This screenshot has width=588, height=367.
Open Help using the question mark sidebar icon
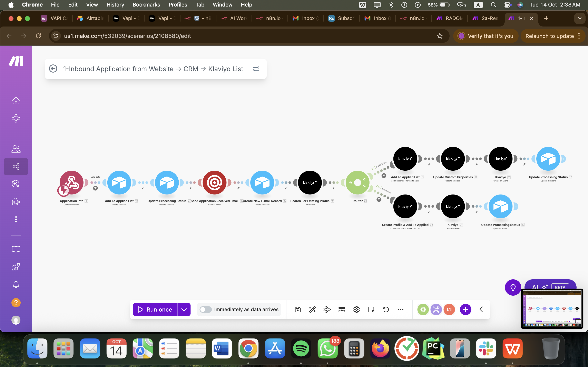pos(16,302)
